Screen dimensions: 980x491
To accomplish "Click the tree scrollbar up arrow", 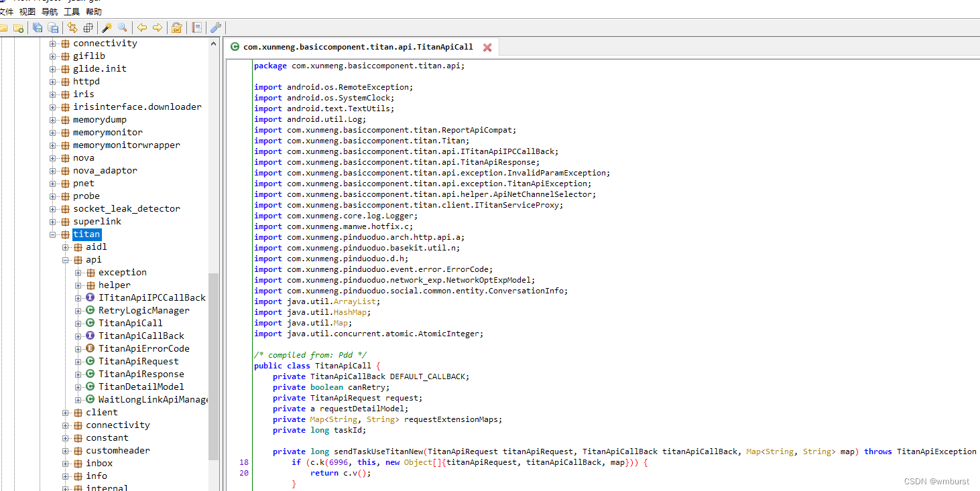I will coord(214,43).
